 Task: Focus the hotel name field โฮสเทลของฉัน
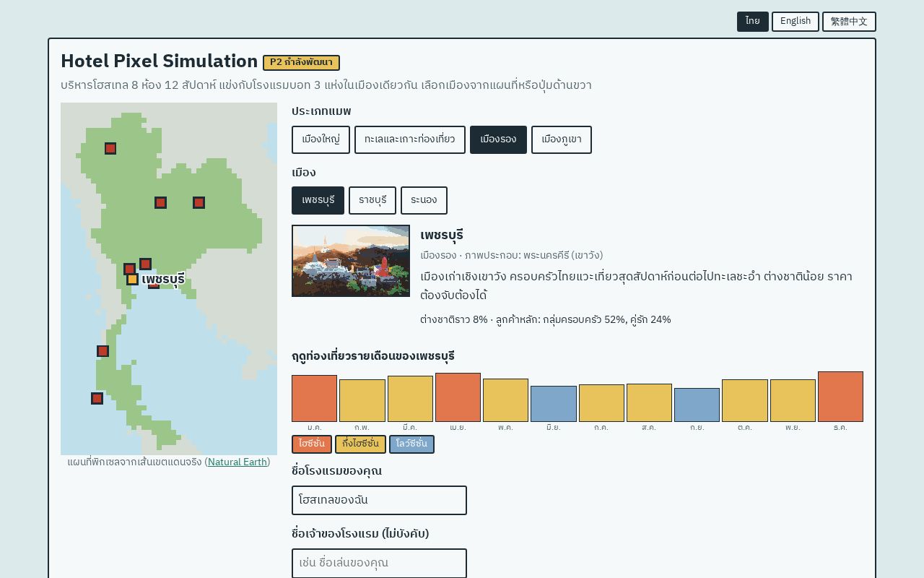pyautogui.click(x=379, y=500)
